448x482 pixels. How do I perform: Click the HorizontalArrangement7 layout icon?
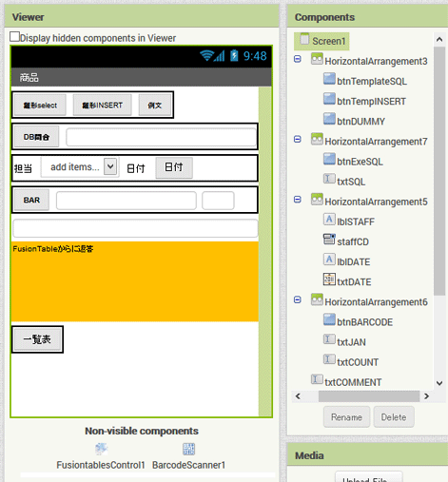317,140
